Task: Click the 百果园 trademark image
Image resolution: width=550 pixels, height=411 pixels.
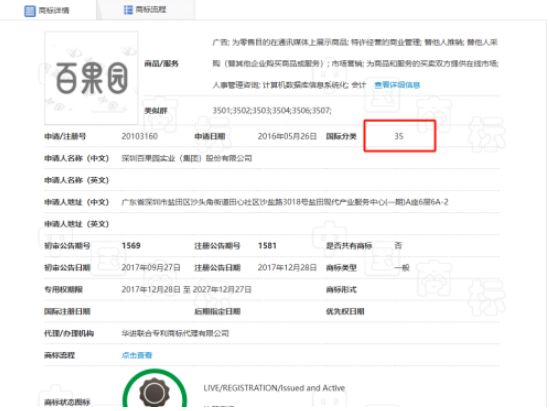Action: (x=91, y=78)
